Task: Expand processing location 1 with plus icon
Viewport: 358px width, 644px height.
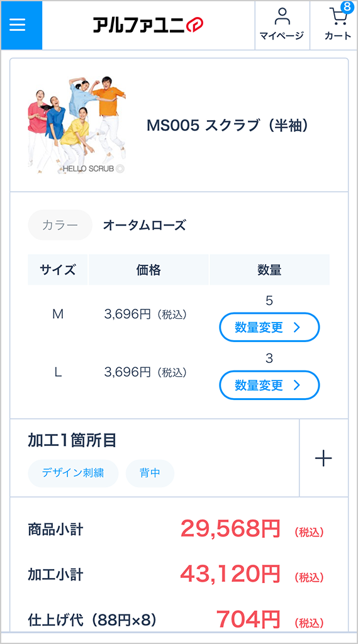Action: [323, 458]
